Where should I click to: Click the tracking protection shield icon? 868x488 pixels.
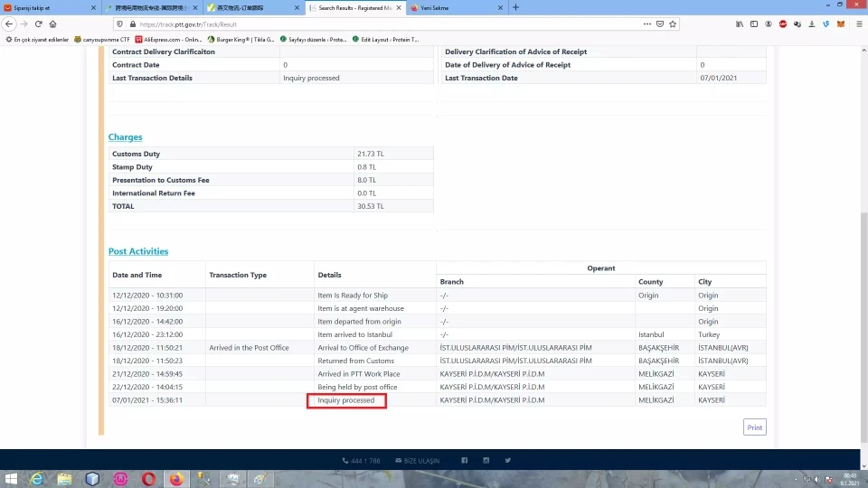coord(119,24)
